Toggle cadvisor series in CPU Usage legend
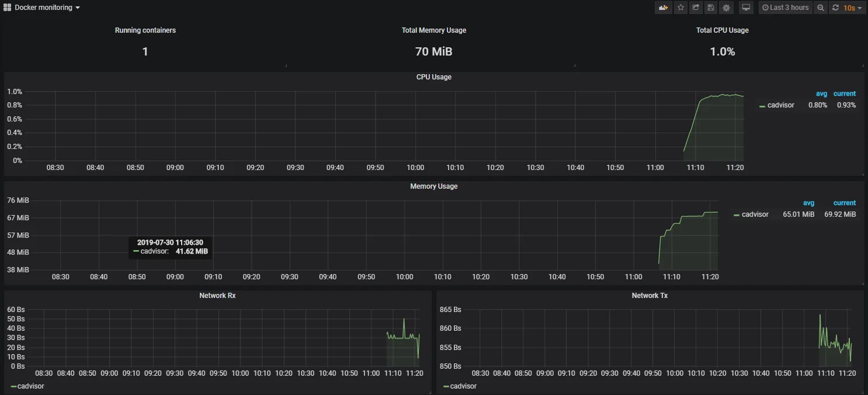 [780, 105]
